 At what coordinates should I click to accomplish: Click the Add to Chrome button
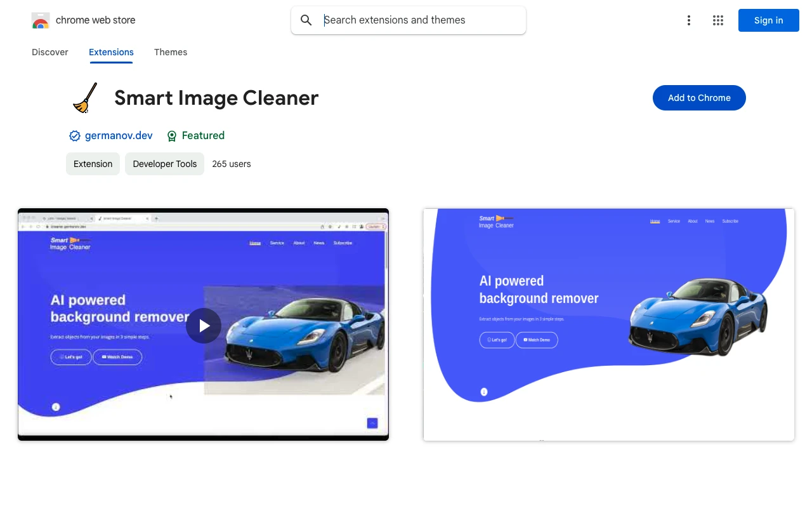click(x=699, y=98)
